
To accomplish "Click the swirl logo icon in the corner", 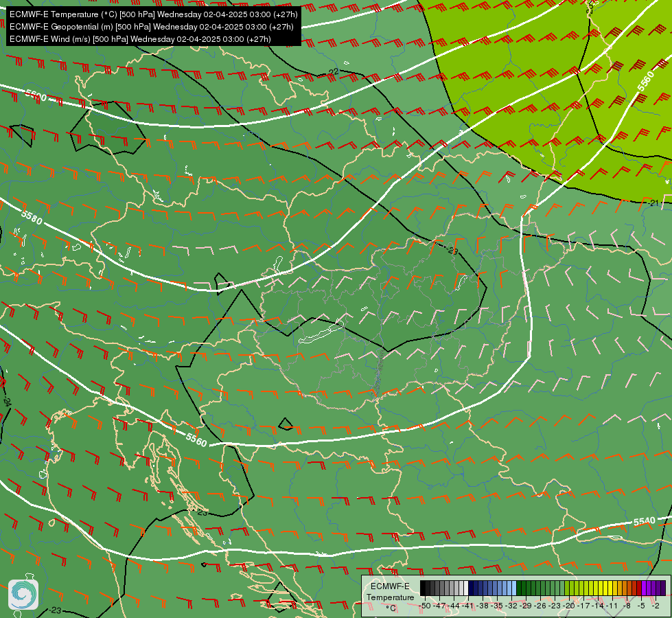I will tap(23, 595).
